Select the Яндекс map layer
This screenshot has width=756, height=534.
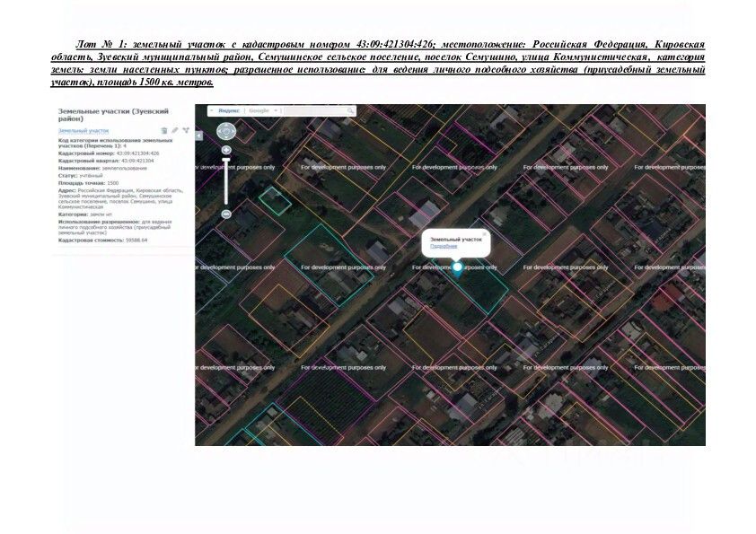229,111
